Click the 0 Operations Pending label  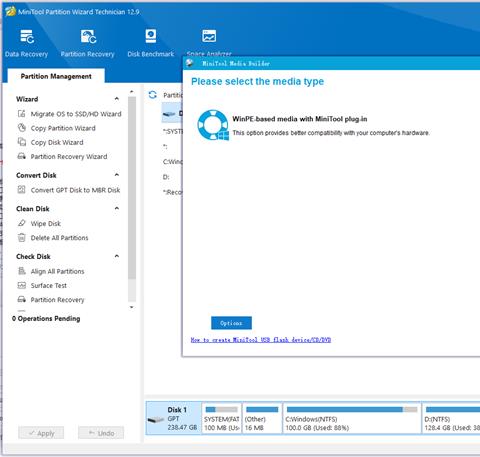pyautogui.click(x=46, y=318)
